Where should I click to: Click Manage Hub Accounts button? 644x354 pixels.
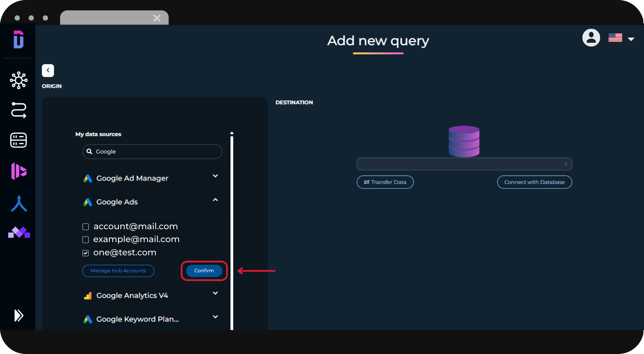tap(118, 271)
